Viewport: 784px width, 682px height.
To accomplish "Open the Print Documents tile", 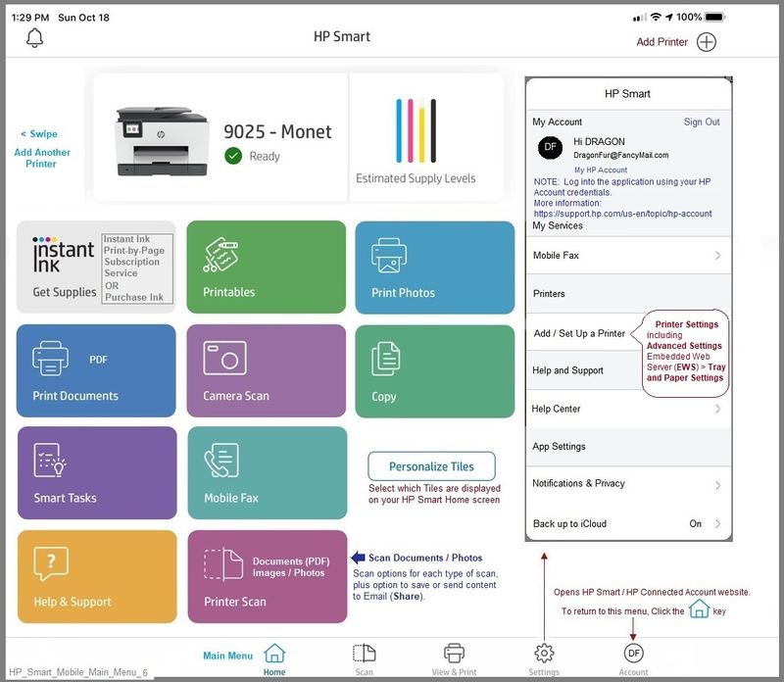I will (96, 370).
